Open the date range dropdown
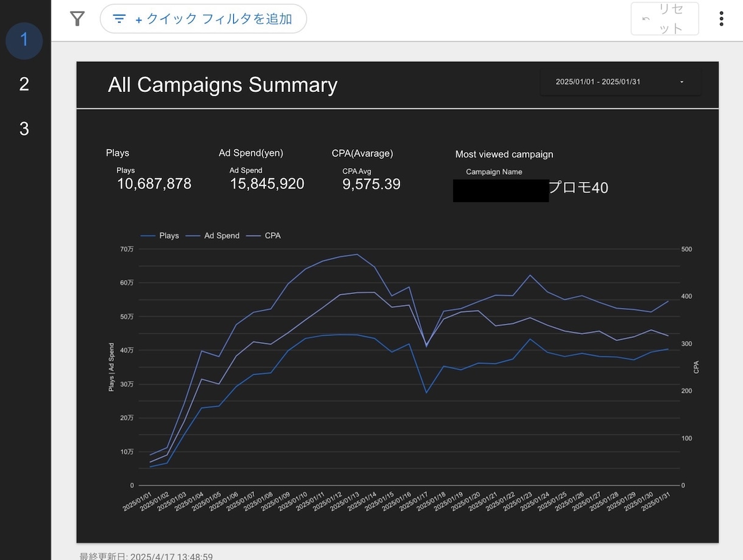 tap(621, 82)
